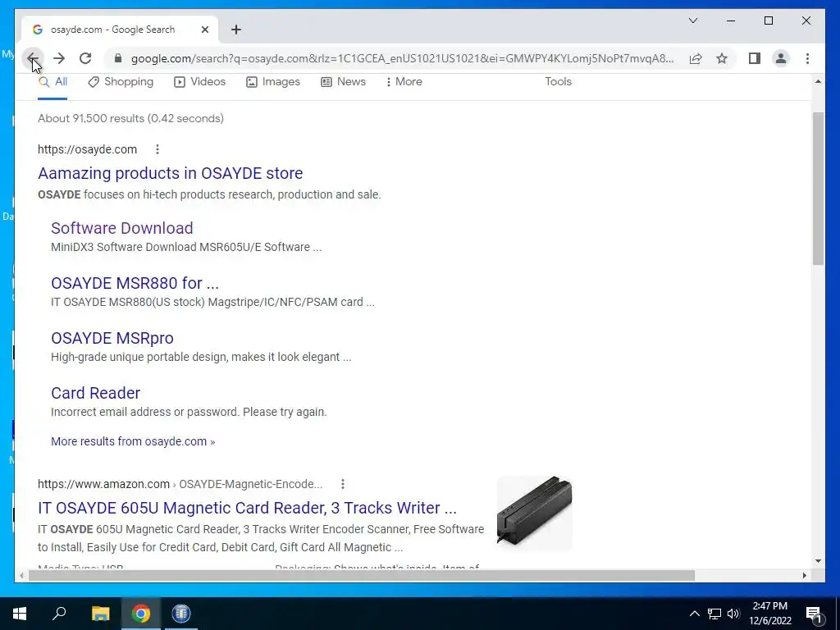Viewport: 840px width, 630px height.
Task: Click the address bar URL
Action: (402, 58)
